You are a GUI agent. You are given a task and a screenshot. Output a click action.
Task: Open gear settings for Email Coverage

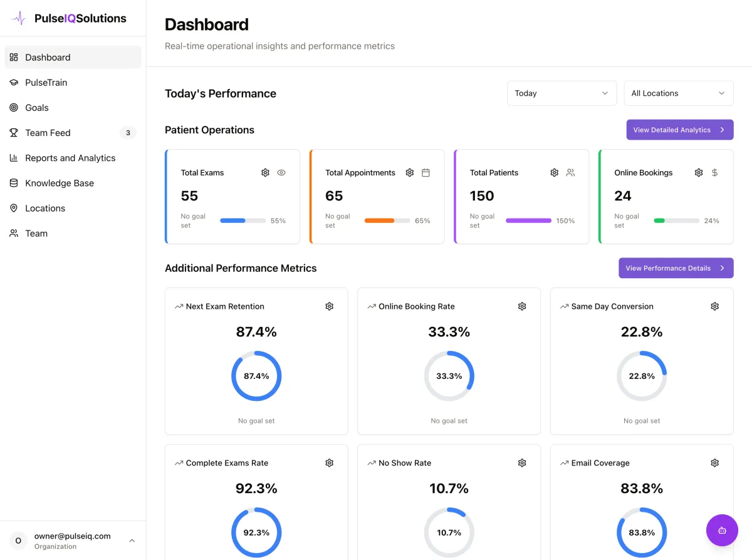point(715,463)
